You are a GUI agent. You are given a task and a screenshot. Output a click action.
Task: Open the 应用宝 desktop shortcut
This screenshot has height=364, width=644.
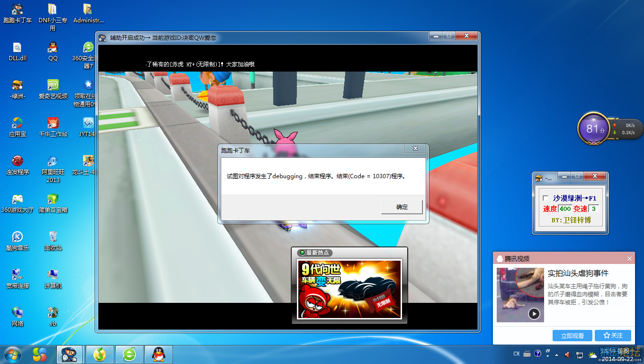(x=18, y=127)
